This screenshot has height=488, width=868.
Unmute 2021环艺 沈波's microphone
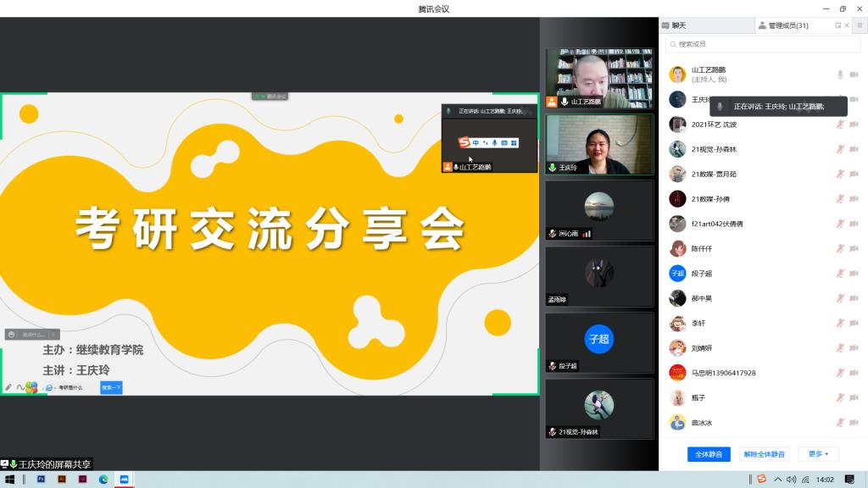tap(840, 125)
